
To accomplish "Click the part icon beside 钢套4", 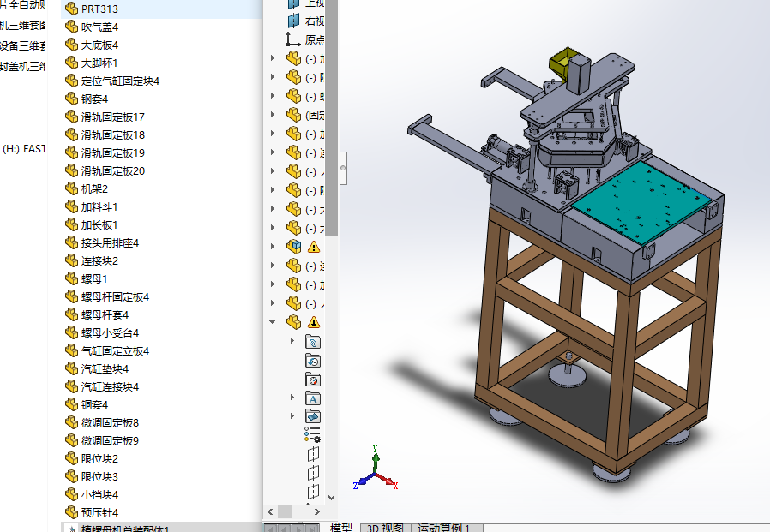I will 72,99.
